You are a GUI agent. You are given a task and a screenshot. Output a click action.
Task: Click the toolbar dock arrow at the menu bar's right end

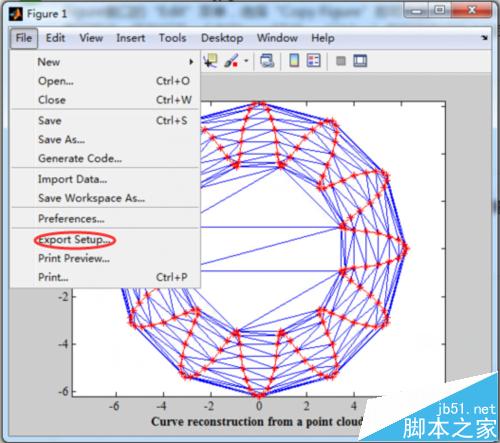pyautogui.click(x=485, y=38)
